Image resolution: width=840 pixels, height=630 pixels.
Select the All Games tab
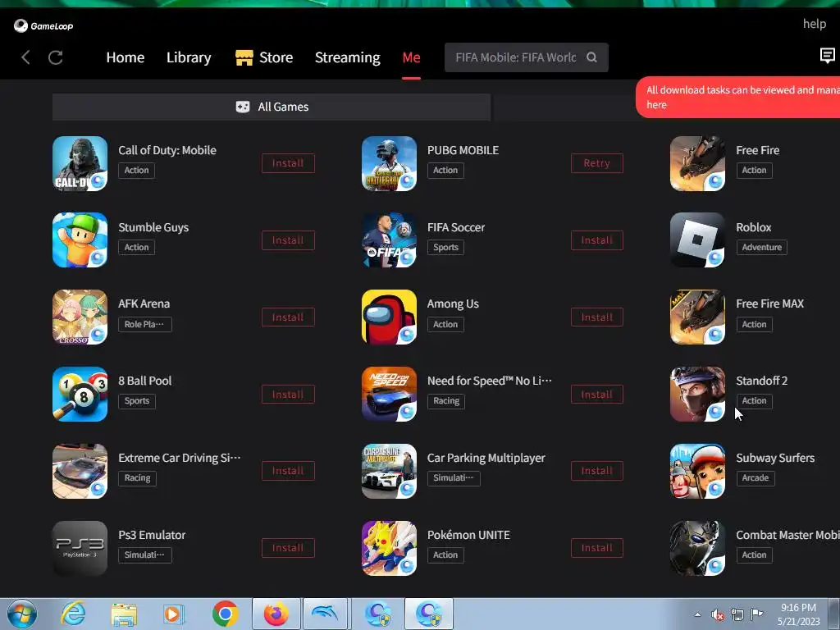pos(272,107)
